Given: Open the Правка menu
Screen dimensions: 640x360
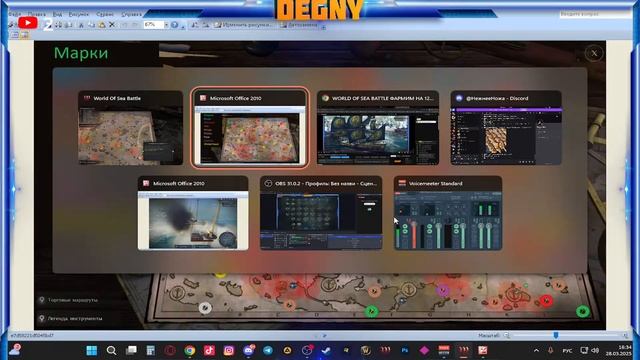Looking at the screenshot, I should (x=37, y=14).
